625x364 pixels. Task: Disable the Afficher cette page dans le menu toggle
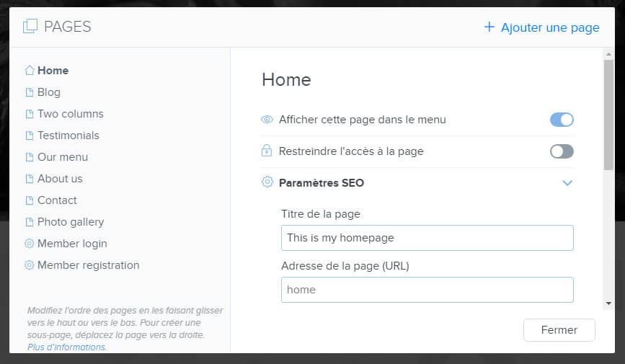click(x=562, y=119)
